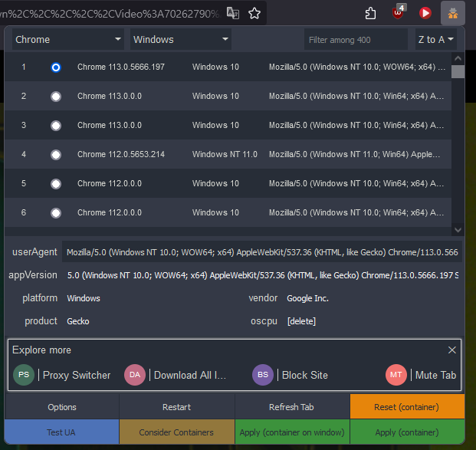Open the Proxy Switcher link
The height and width of the screenshot is (450, 476).
77,375
